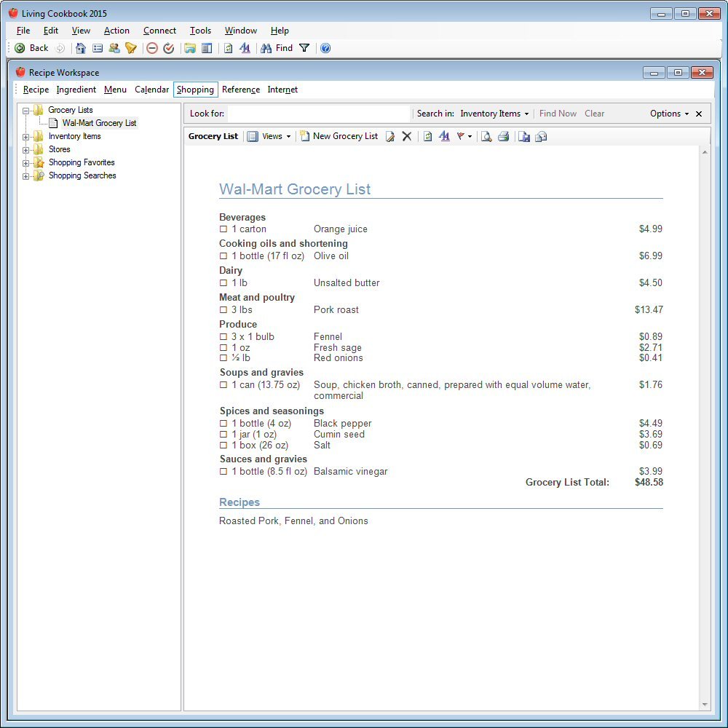Click font icon in Grocery List toolbar

pos(444,136)
